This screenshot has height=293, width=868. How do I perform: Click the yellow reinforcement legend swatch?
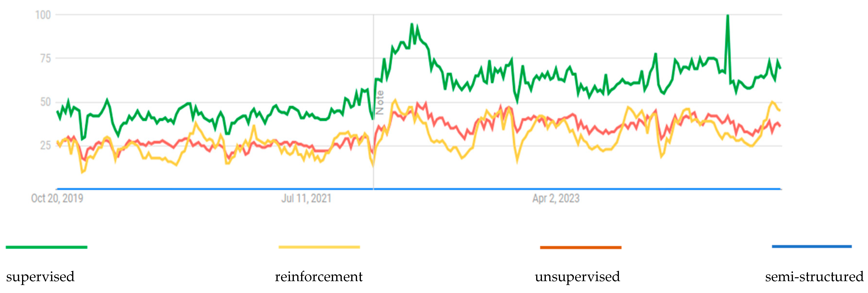pyautogui.click(x=319, y=247)
